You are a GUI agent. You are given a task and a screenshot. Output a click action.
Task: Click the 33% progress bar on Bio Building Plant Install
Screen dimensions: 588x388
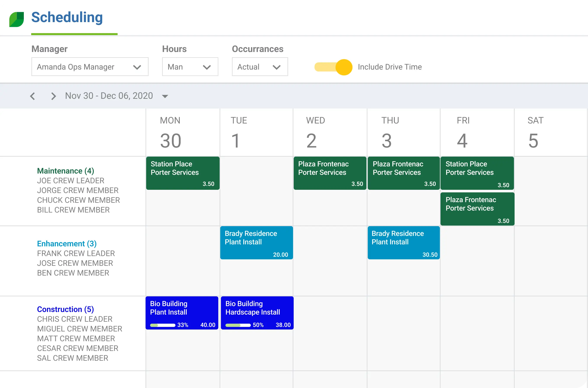pyautogui.click(x=163, y=325)
